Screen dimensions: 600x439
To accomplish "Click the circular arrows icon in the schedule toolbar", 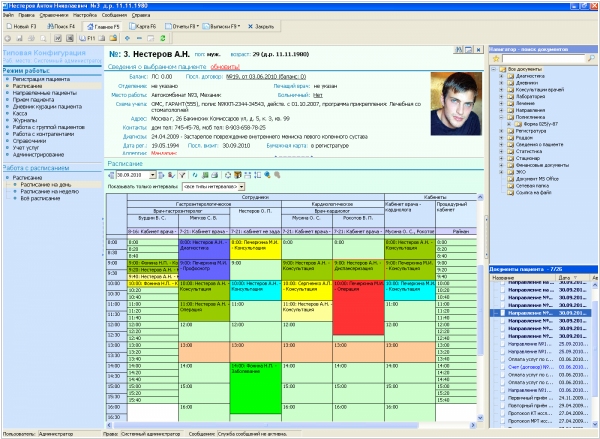I will pos(228,175).
